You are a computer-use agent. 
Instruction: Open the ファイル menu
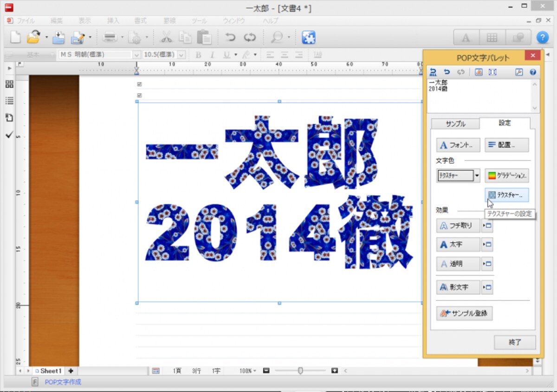click(26, 21)
